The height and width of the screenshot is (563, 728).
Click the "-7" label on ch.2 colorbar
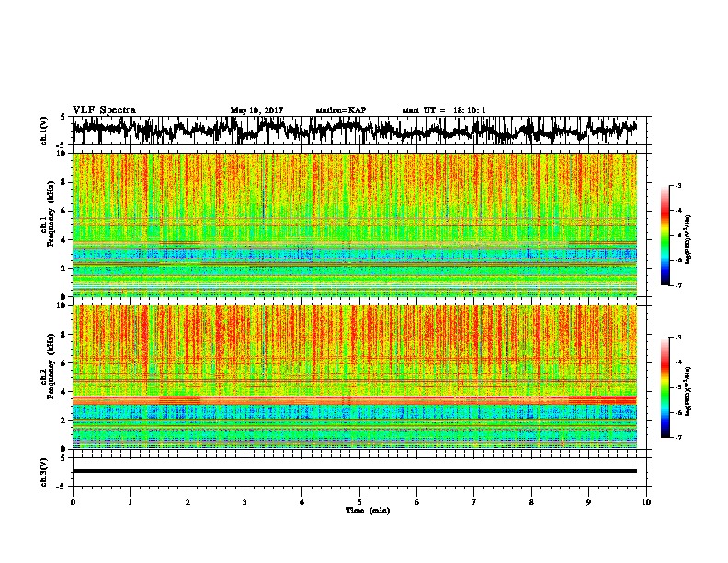tap(677, 438)
